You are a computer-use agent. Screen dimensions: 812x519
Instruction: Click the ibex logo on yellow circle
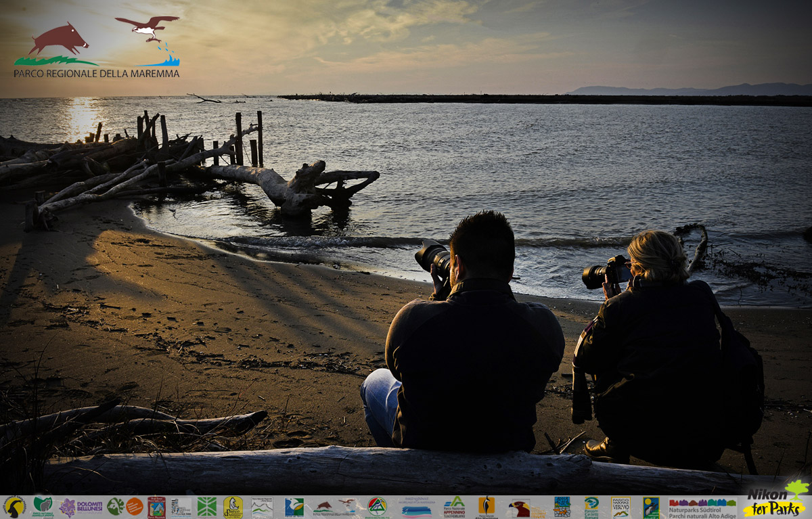[x=14, y=507]
